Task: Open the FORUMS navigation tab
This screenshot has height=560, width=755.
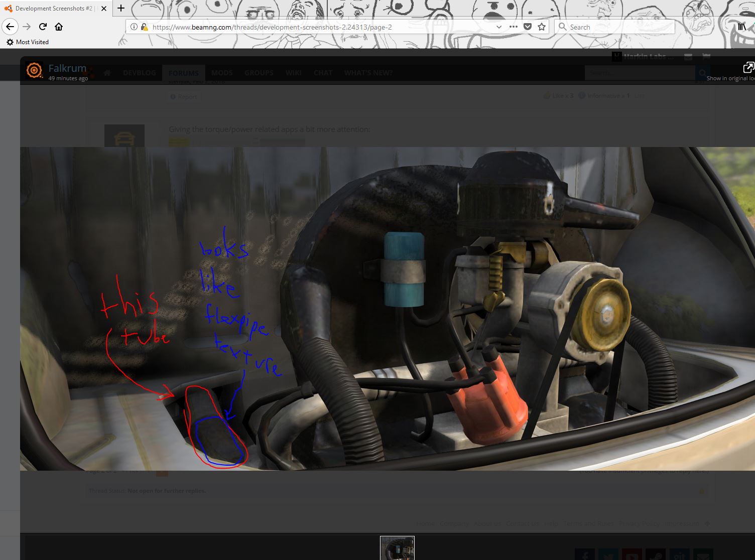Action: (x=183, y=73)
